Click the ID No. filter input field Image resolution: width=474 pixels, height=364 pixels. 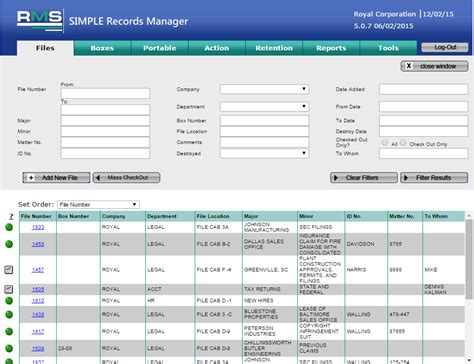pos(105,153)
